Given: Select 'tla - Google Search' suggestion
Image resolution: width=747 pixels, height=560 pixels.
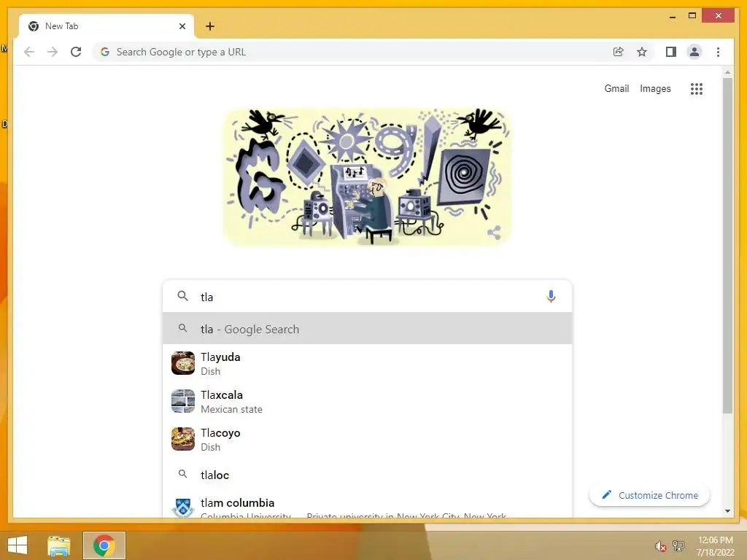Looking at the screenshot, I should [x=367, y=329].
